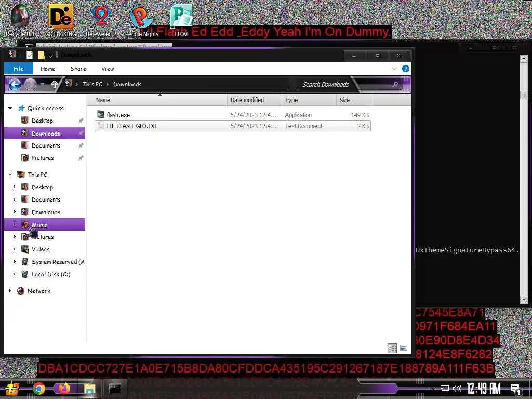Expand the Music tree node

pyautogui.click(x=14, y=224)
